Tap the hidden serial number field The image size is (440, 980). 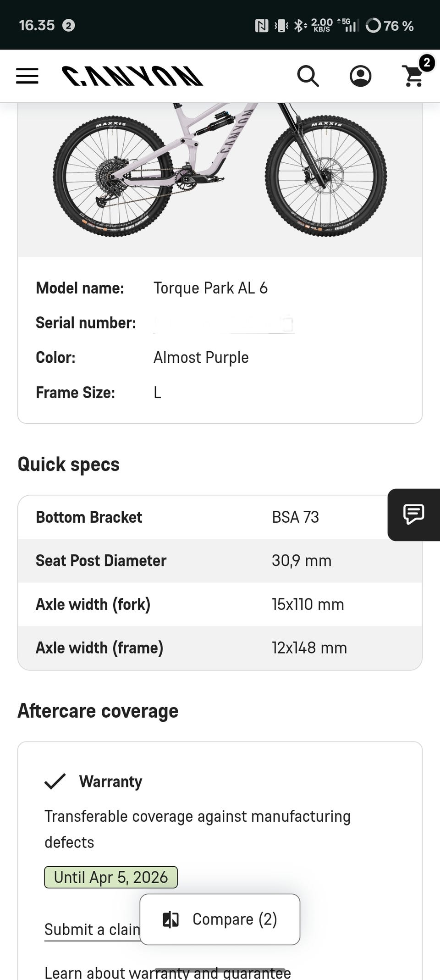[x=224, y=324]
